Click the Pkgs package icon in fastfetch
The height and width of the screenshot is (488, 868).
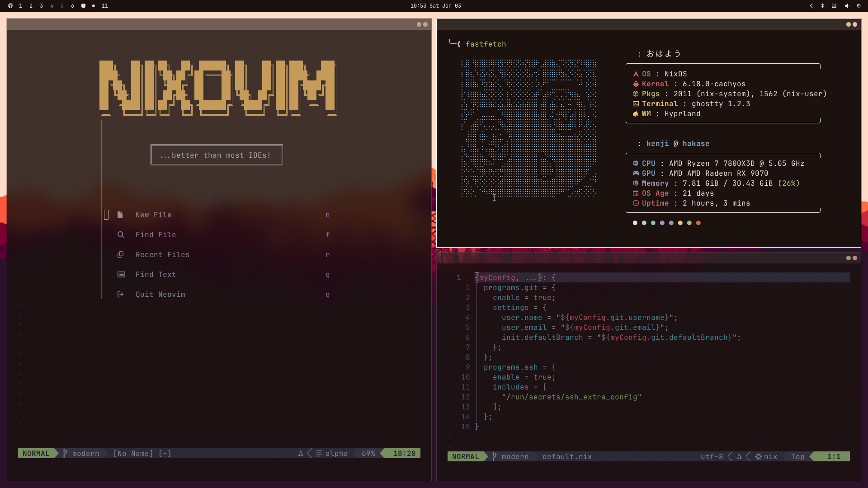[x=636, y=94]
